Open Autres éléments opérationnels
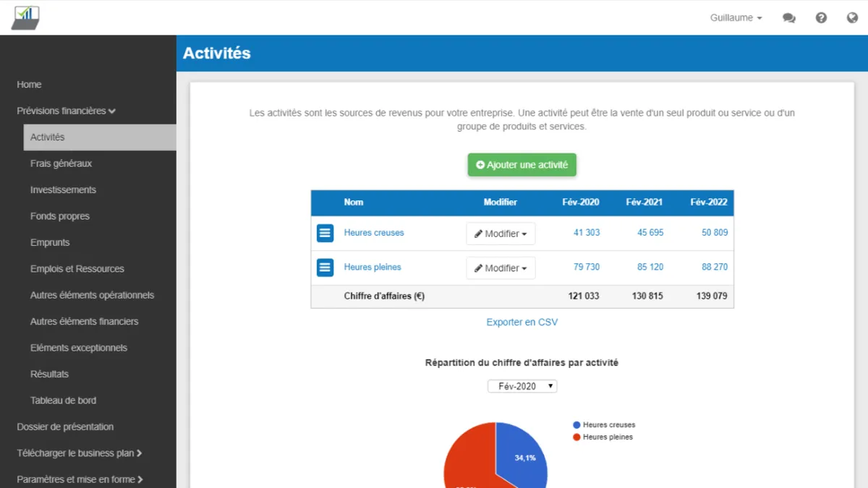Image resolution: width=868 pixels, height=488 pixels. pyautogui.click(x=92, y=295)
